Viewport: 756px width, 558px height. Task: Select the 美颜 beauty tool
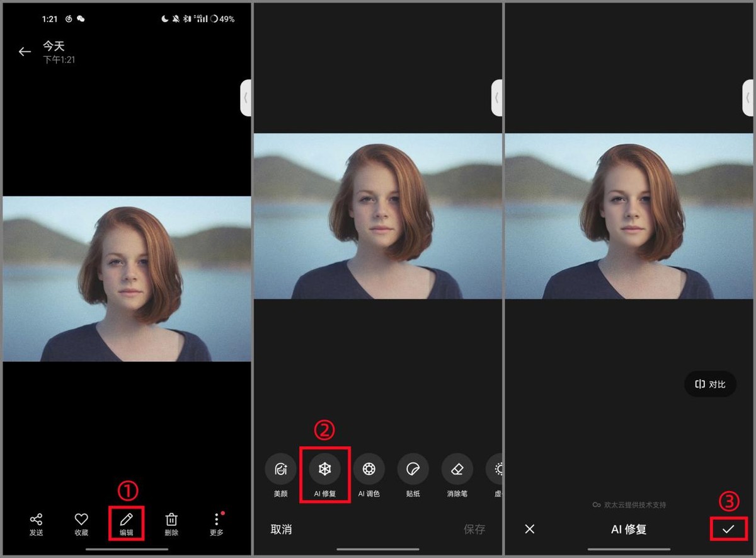point(280,474)
